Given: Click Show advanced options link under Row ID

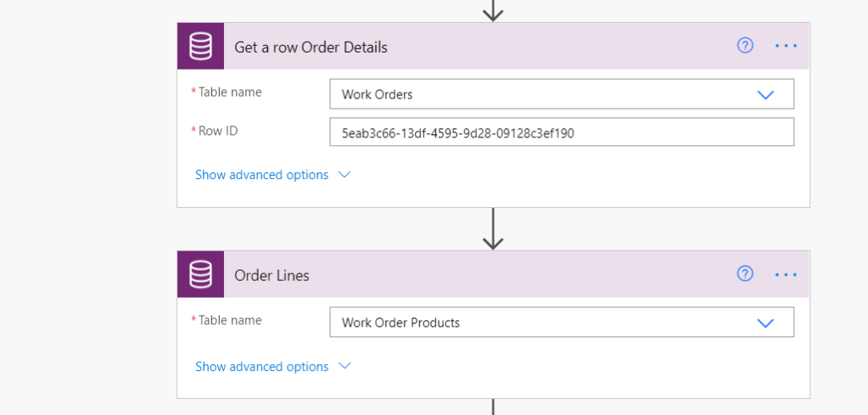Looking at the screenshot, I should point(261,175).
